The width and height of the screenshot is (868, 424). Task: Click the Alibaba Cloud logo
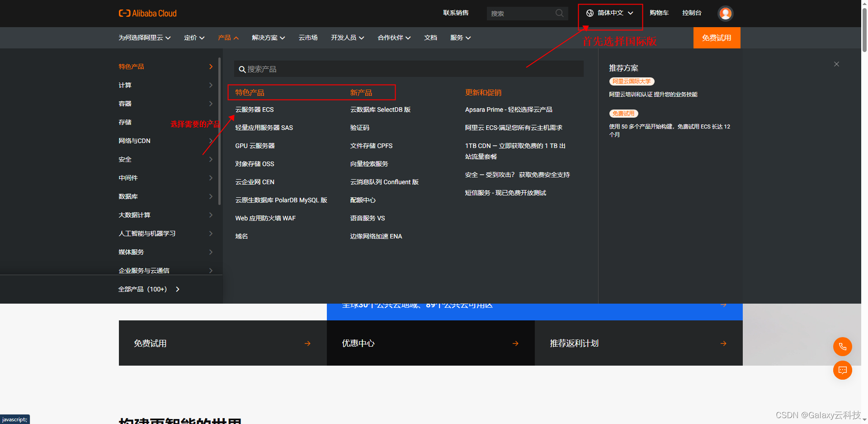(x=147, y=14)
